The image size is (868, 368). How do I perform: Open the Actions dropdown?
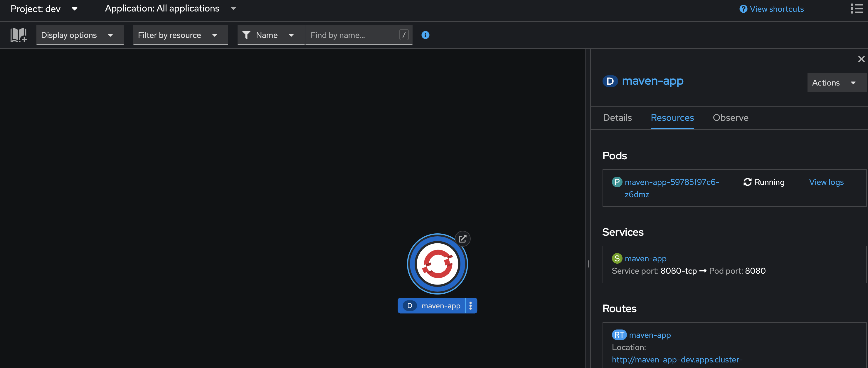836,82
